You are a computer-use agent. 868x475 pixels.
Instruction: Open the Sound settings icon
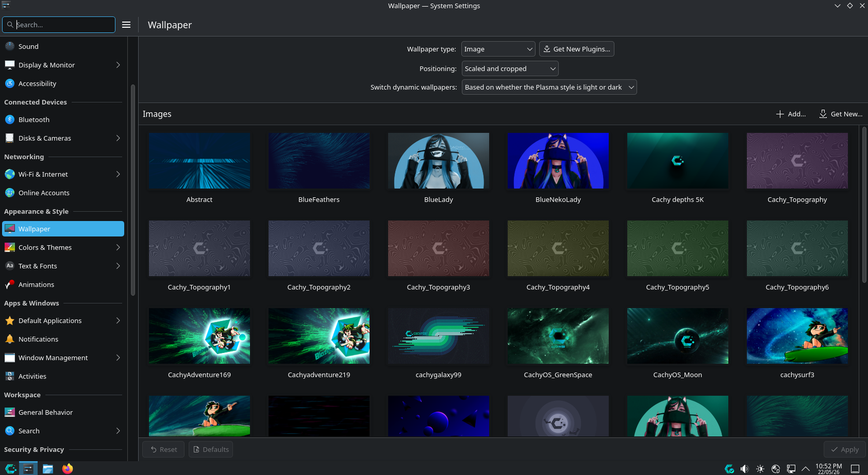click(9, 46)
